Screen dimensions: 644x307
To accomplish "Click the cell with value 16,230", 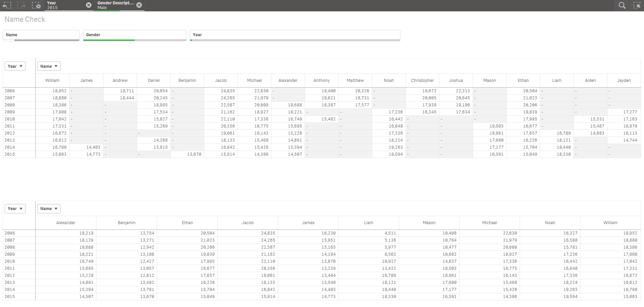I will pyautogui.click(x=308, y=233).
